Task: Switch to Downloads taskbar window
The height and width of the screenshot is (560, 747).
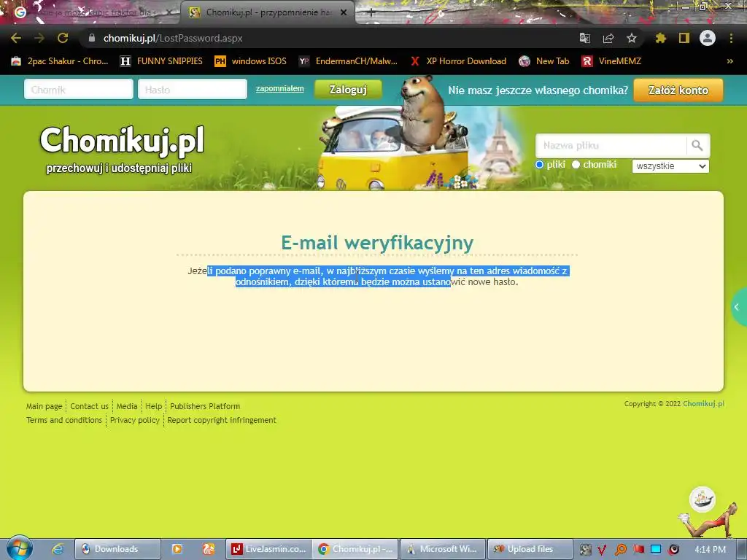Action: 117,549
